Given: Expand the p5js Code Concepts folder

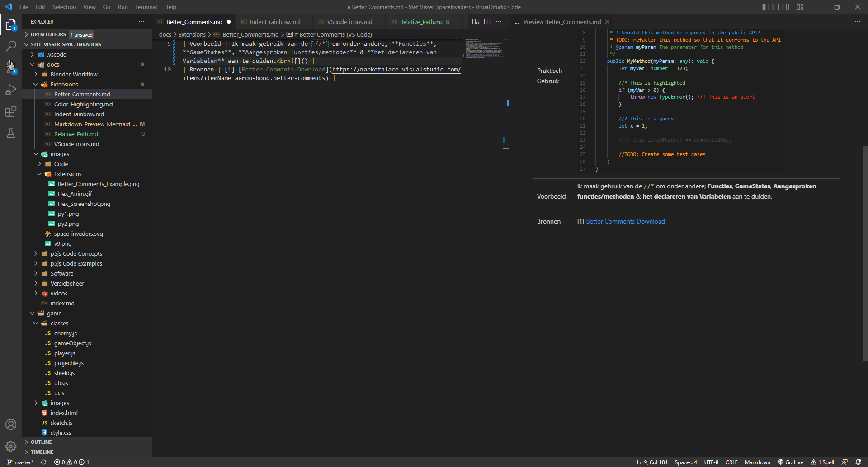Looking at the screenshot, I should 76,254.
